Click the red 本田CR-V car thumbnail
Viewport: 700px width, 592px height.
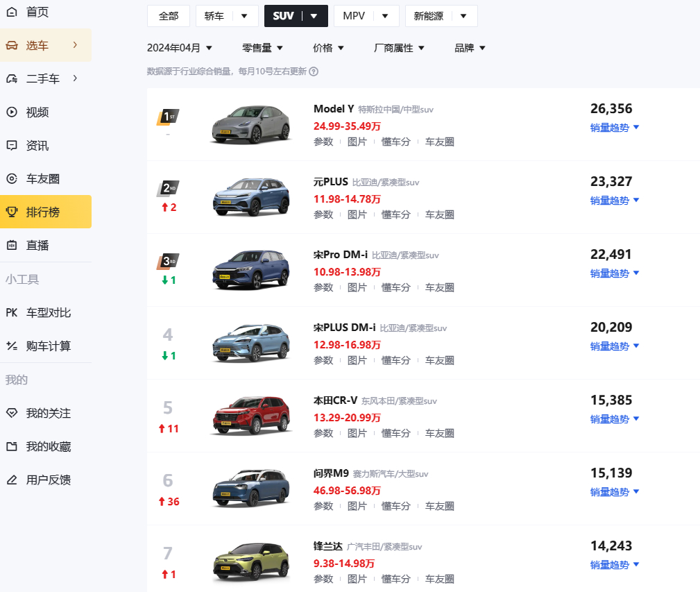251,415
